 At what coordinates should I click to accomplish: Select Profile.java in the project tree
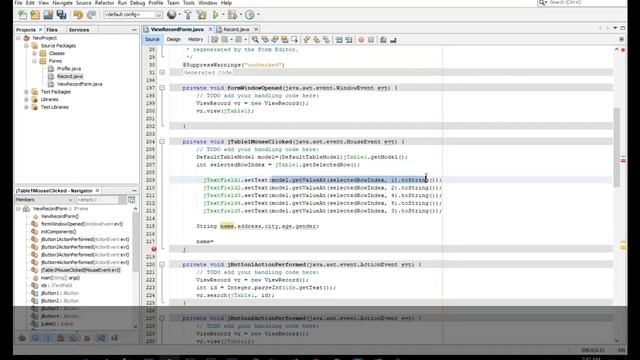[x=69, y=69]
